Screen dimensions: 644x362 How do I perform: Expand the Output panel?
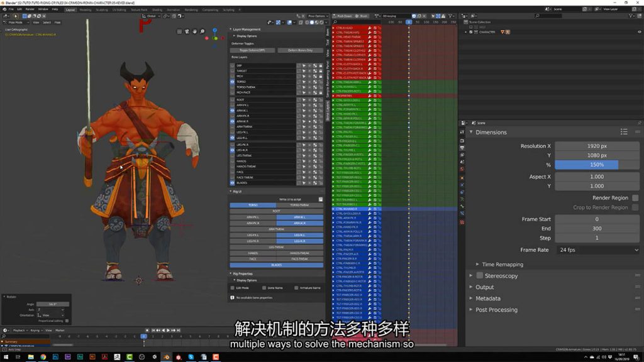coord(471,287)
